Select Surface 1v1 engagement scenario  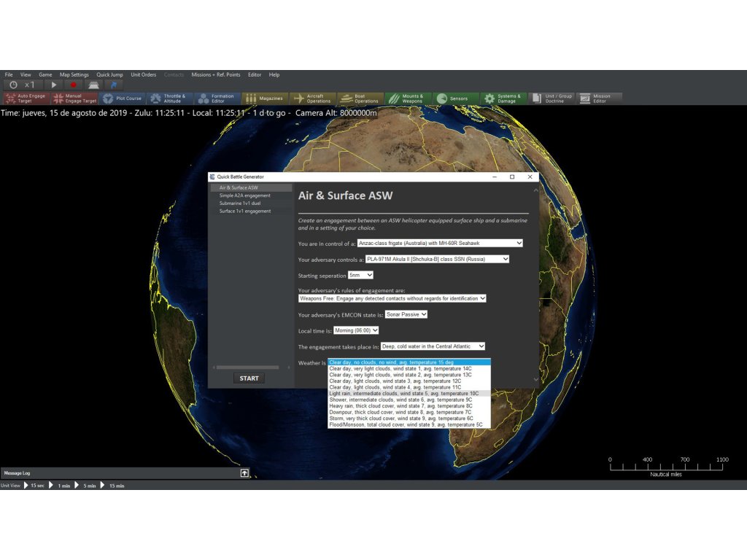coord(252,211)
